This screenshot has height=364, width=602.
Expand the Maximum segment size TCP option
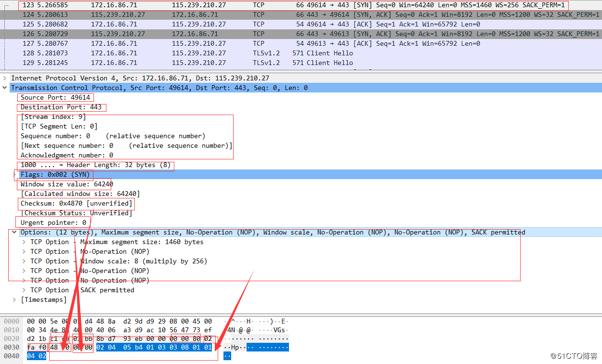[24, 242]
